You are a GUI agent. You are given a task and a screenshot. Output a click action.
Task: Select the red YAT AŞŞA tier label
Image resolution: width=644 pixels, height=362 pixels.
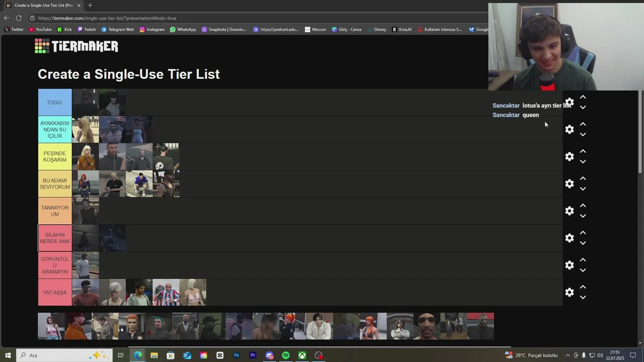(x=55, y=292)
